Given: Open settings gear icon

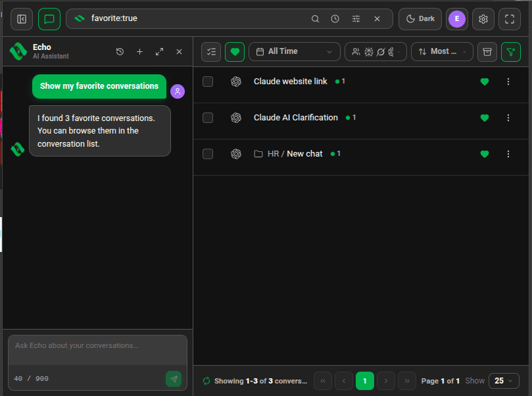Looking at the screenshot, I should [483, 19].
